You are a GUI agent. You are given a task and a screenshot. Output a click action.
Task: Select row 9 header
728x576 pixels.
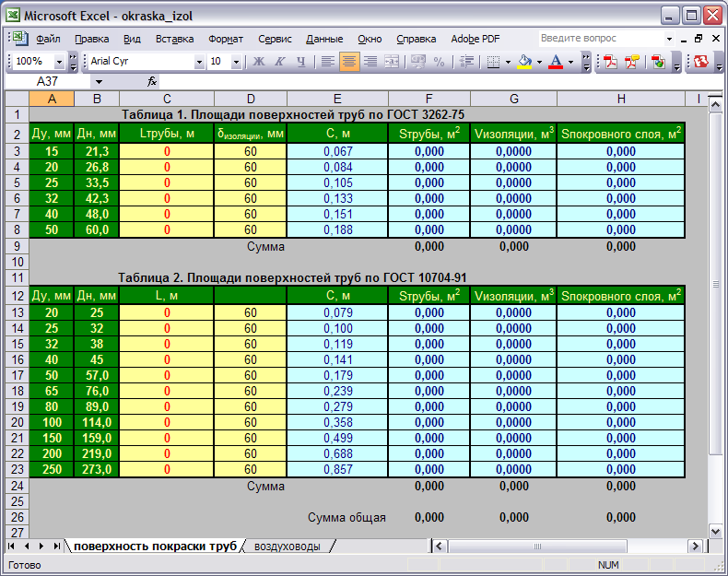click(x=16, y=246)
